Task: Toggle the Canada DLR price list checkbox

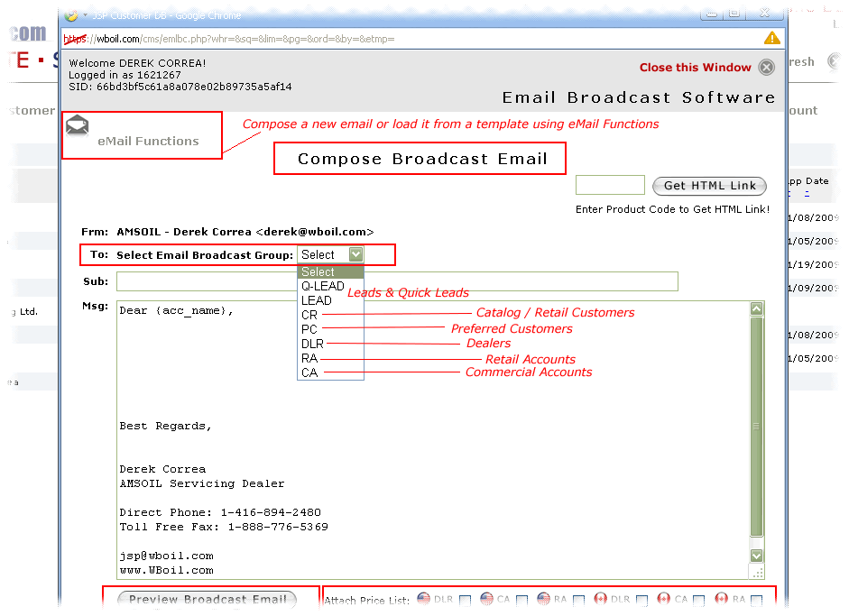Action: click(x=642, y=601)
